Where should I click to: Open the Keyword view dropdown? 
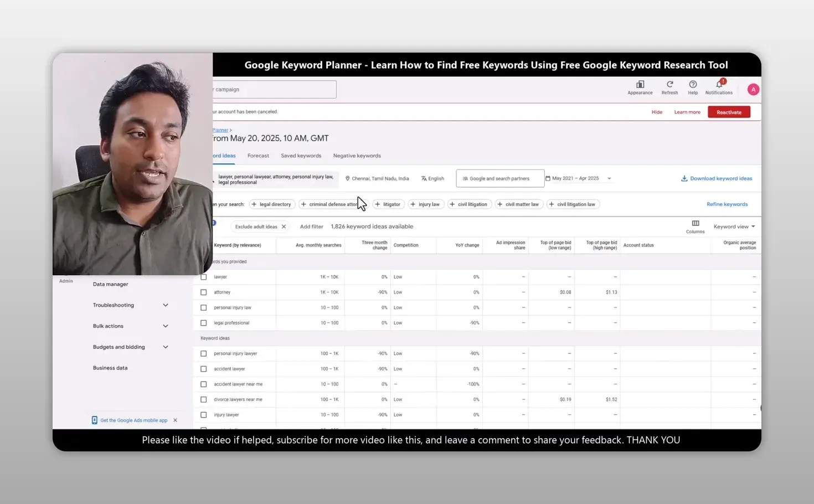coord(734,227)
